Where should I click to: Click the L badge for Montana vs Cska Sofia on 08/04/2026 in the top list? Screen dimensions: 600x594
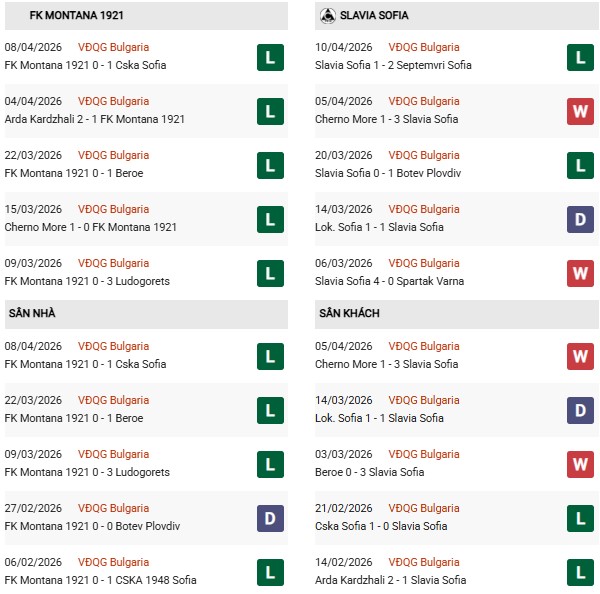[267, 57]
